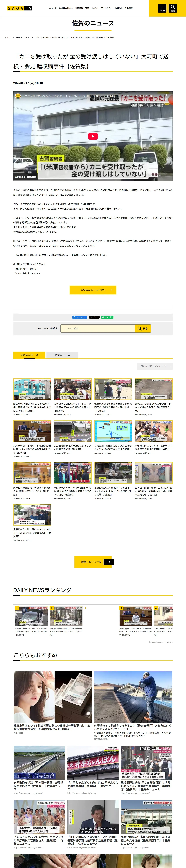Open the 高温に強いコメ「ひなたまる」 thumbnail
The height and width of the screenshot is (868, 186).
point(113,473)
